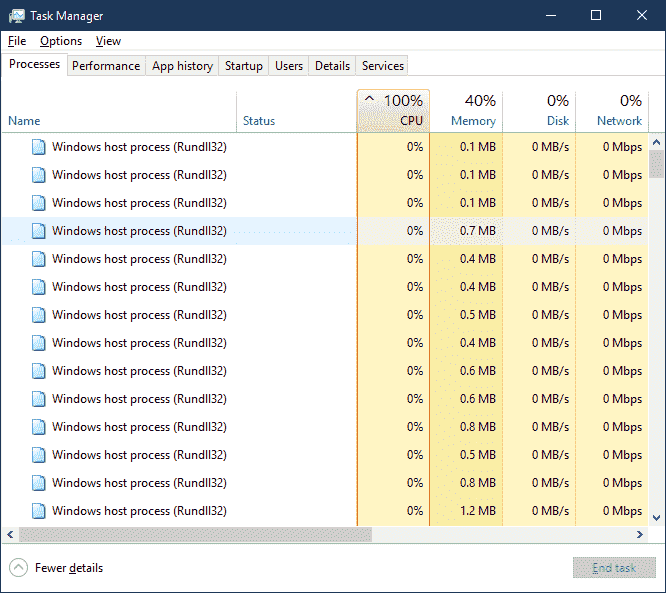
Task: Switch to the Performance tab
Action: click(x=106, y=66)
